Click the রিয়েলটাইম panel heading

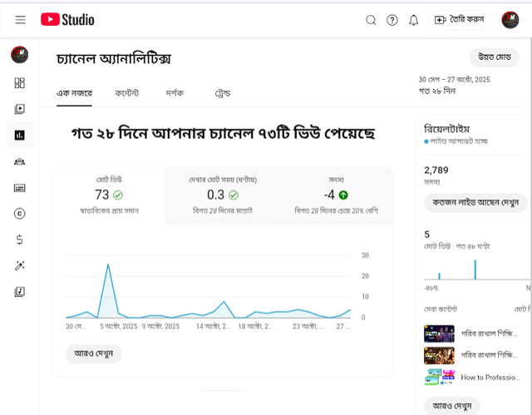click(x=447, y=129)
